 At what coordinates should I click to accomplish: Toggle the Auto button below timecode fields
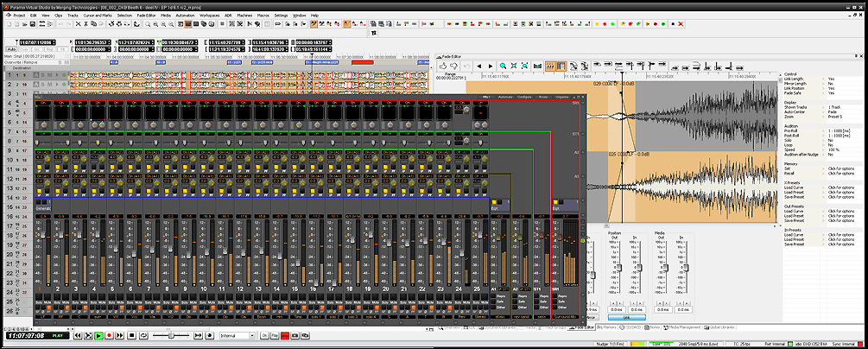pos(11,49)
